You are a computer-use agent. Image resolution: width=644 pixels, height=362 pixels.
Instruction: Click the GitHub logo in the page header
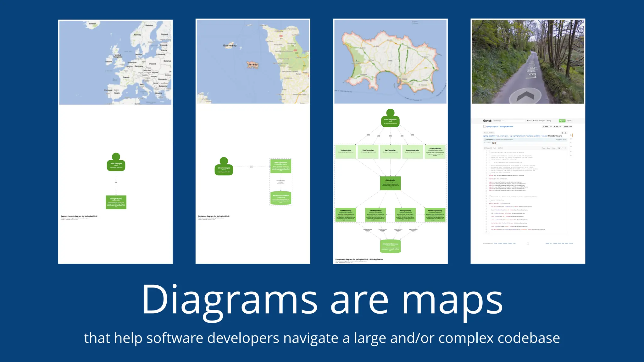click(x=487, y=121)
